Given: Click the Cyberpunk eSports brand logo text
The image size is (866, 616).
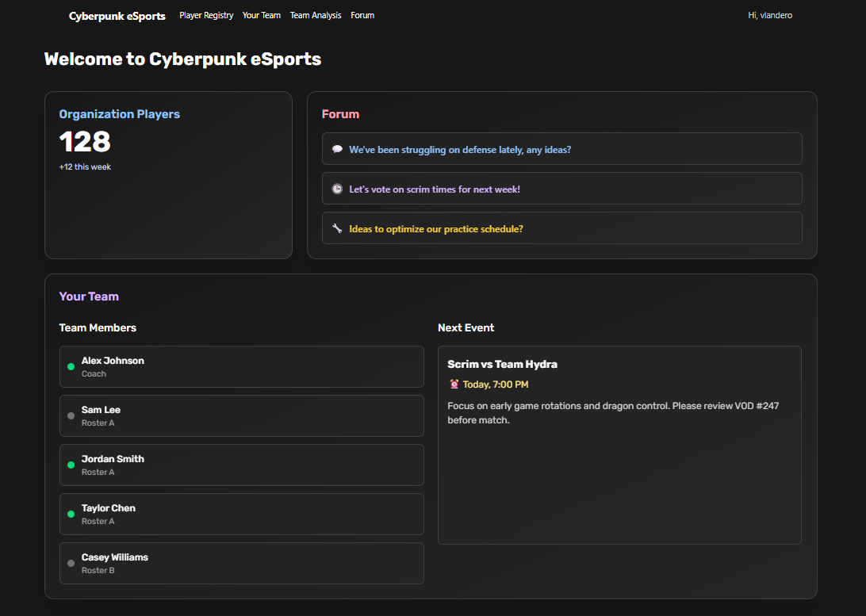Looking at the screenshot, I should coord(117,16).
